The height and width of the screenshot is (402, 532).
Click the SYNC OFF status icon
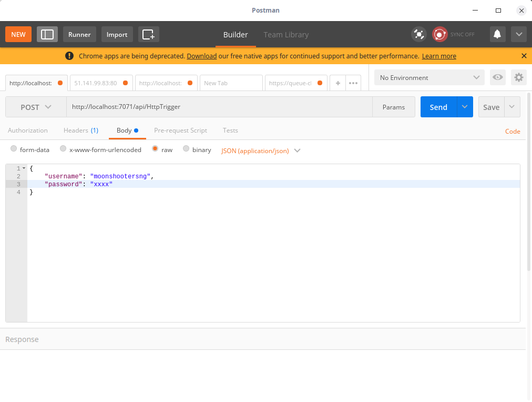coord(439,34)
